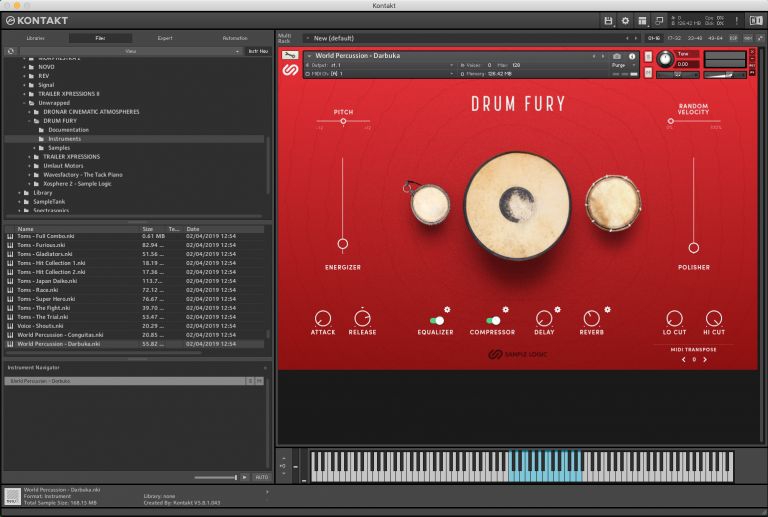Screen dimensions: 768x517
Task: Collapse the Unwrapped folder
Action: (x=24, y=103)
